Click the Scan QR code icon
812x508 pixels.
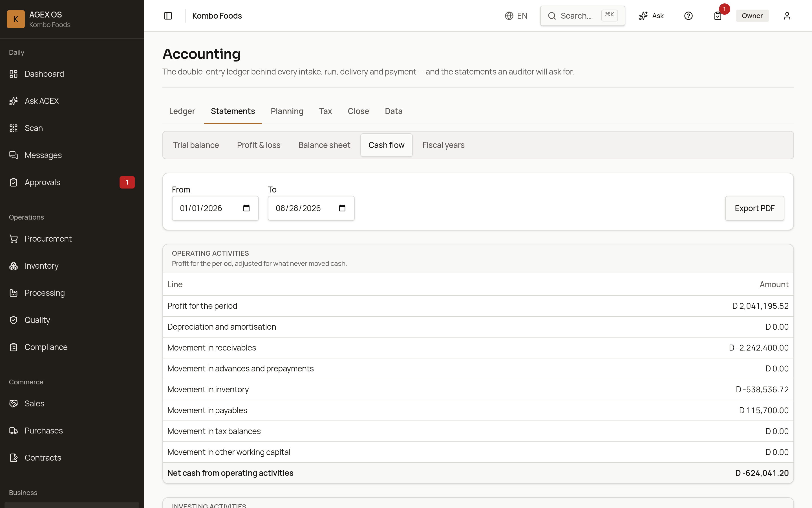pyautogui.click(x=14, y=128)
